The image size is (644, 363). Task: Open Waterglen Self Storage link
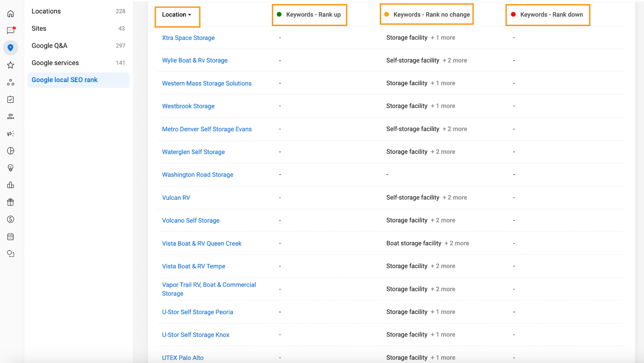click(x=194, y=152)
